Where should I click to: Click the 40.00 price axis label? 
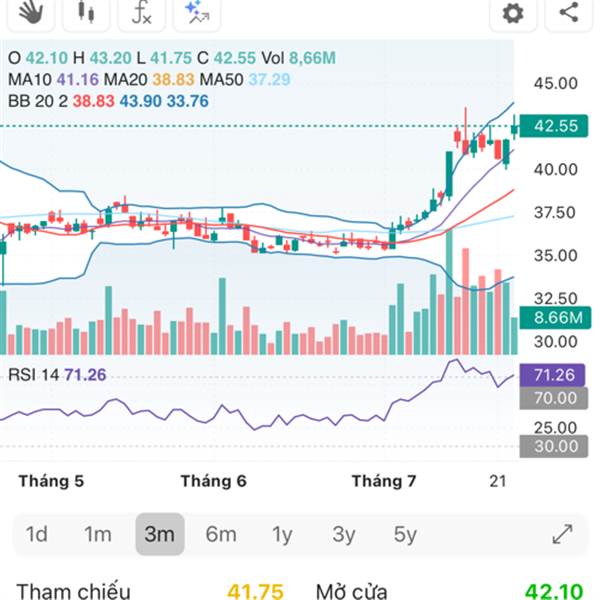pos(556,169)
